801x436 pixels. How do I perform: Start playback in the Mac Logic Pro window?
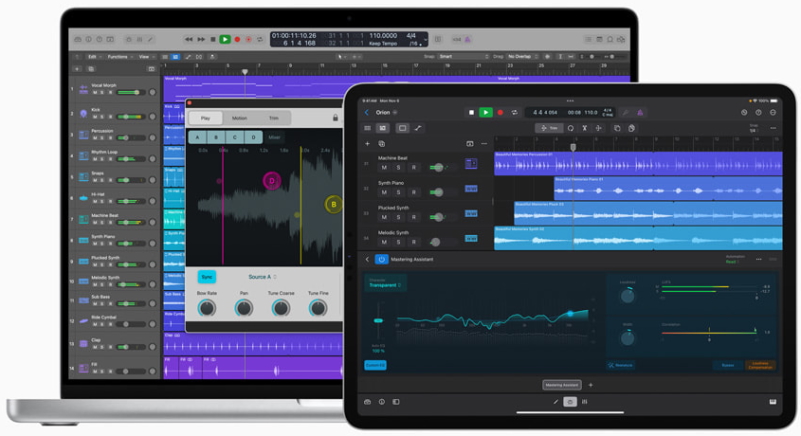coord(225,39)
